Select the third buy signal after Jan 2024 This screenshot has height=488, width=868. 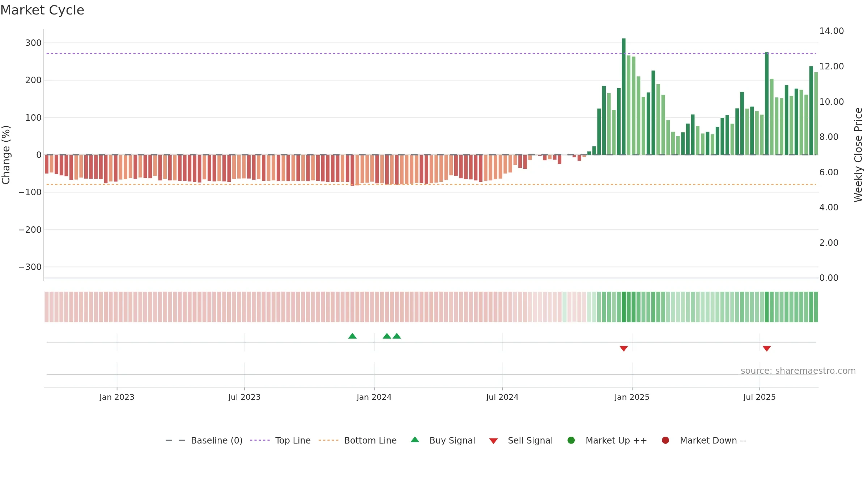(x=397, y=336)
